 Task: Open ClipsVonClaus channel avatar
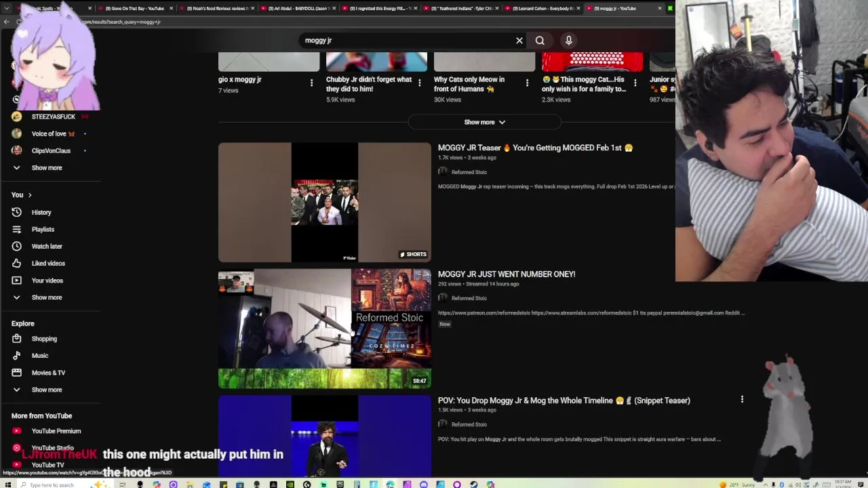coord(17,150)
